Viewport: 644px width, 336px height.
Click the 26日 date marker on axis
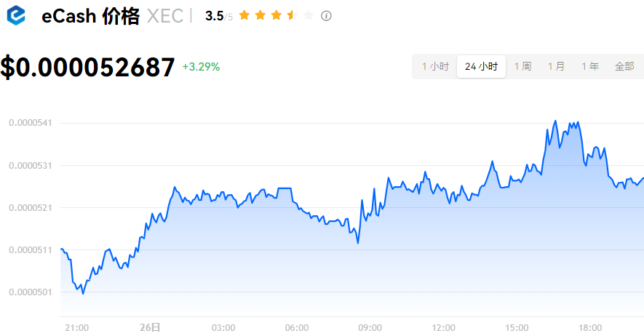(151, 327)
